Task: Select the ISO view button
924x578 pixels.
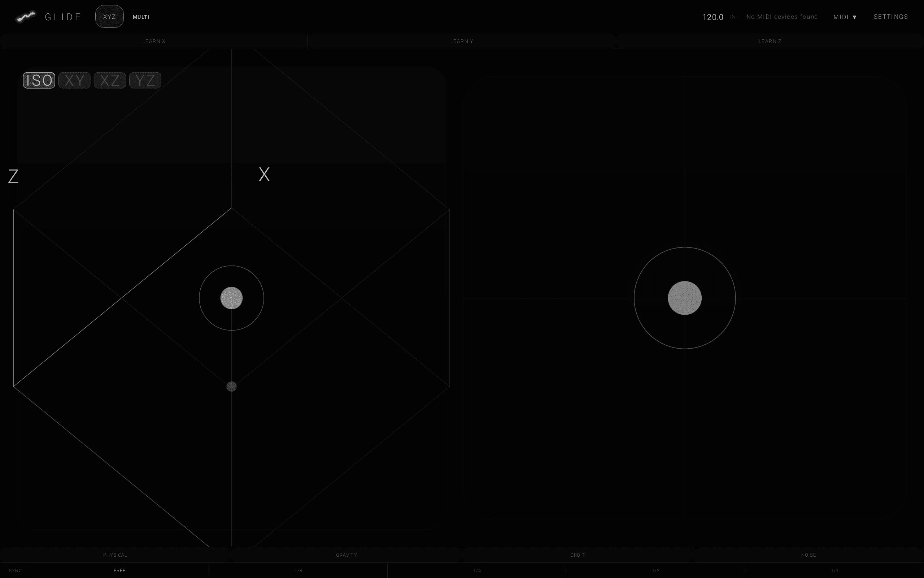Action: coord(39,80)
